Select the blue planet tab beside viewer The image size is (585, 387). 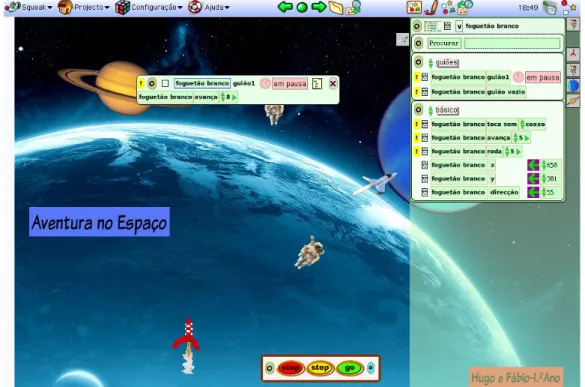tap(573, 85)
